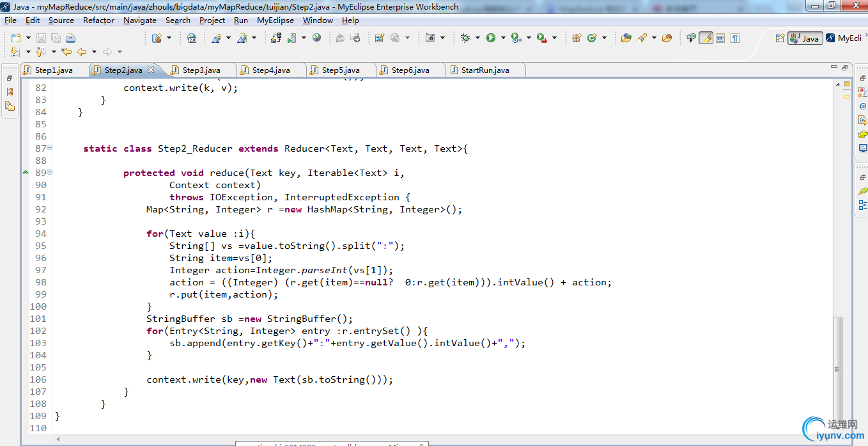Click the Debug bug icon
The image size is (868, 446).
[x=465, y=38]
